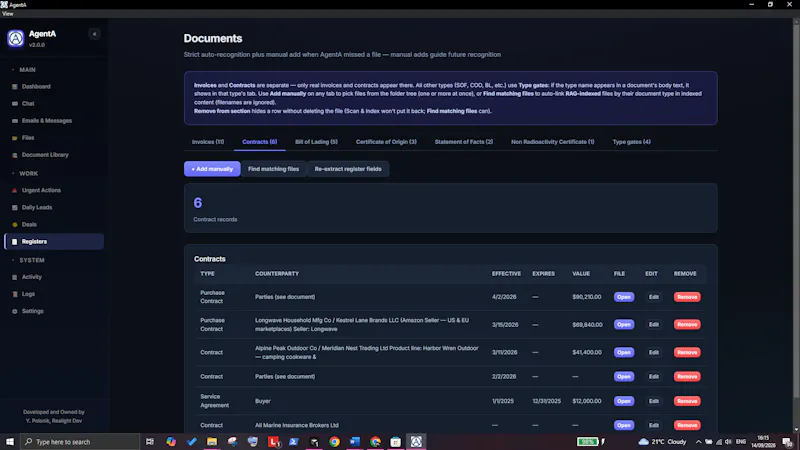Open the Logs page
This screenshot has height=450, width=800.
[28, 294]
